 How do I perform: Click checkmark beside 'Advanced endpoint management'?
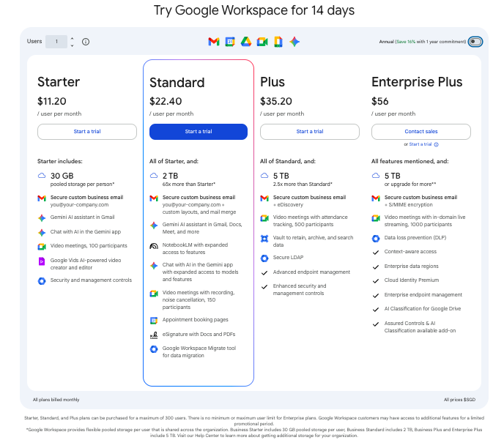[x=264, y=273]
